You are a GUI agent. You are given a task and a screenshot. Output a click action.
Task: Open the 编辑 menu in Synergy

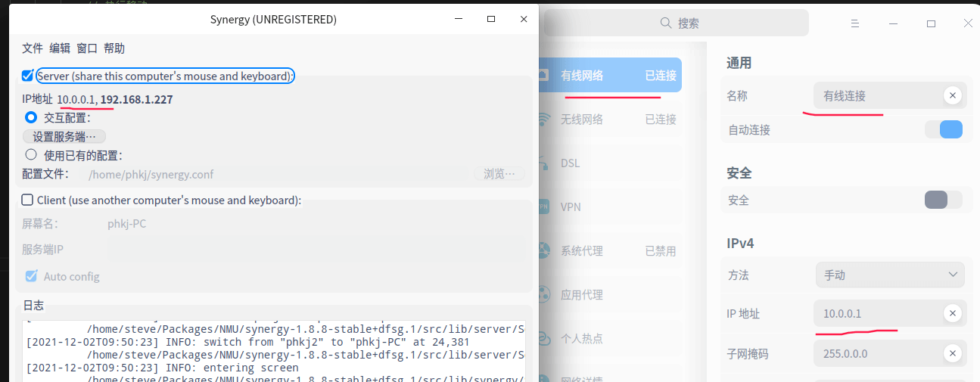[x=60, y=48]
